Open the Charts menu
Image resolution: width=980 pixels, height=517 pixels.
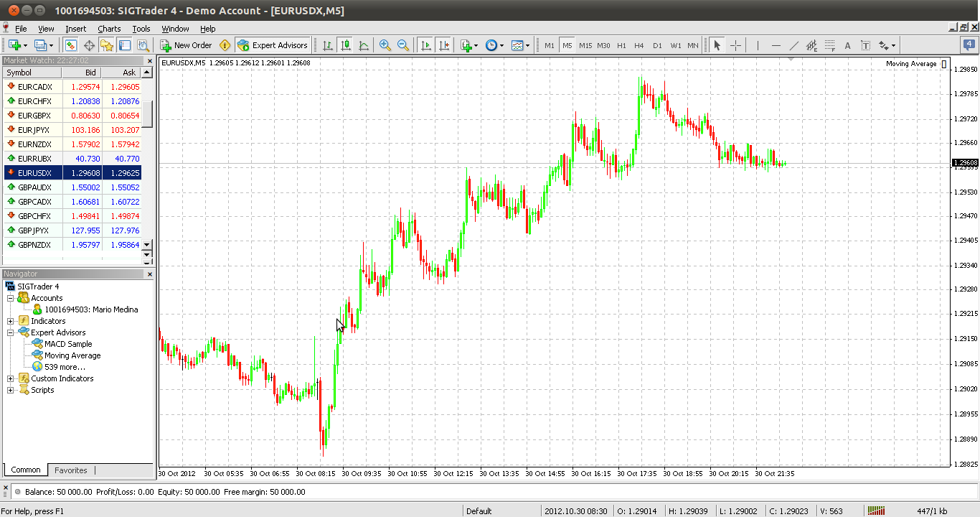[108, 29]
